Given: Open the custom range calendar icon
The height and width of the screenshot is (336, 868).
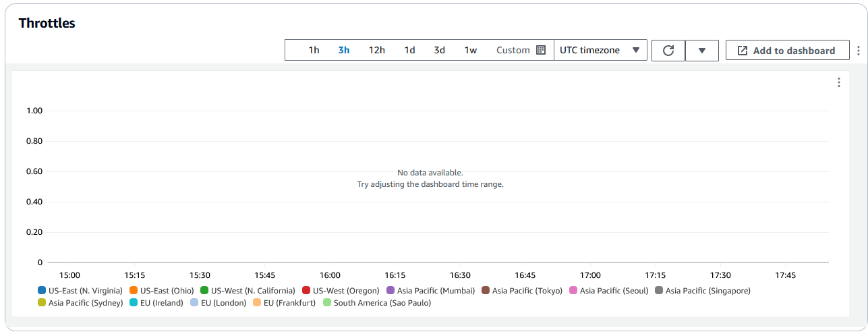Looking at the screenshot, I should [540, 50].
